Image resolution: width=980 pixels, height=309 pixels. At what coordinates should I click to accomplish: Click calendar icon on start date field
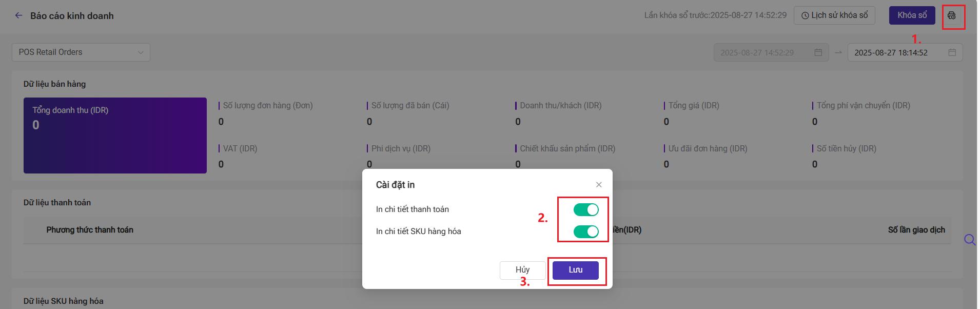818,52
